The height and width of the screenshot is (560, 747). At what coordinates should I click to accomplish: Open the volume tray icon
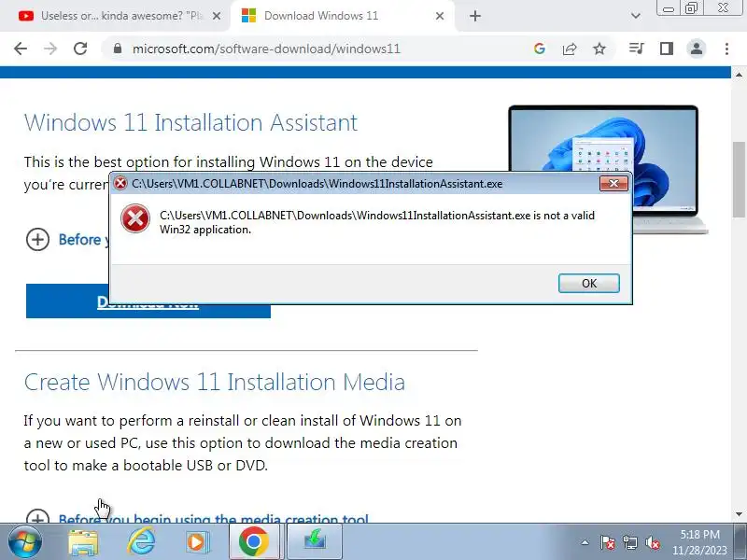point(652,542)
